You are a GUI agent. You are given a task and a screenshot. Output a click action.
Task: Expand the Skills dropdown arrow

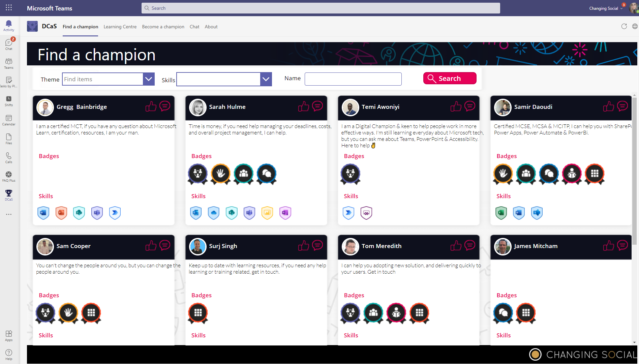(x=266, y=79)
